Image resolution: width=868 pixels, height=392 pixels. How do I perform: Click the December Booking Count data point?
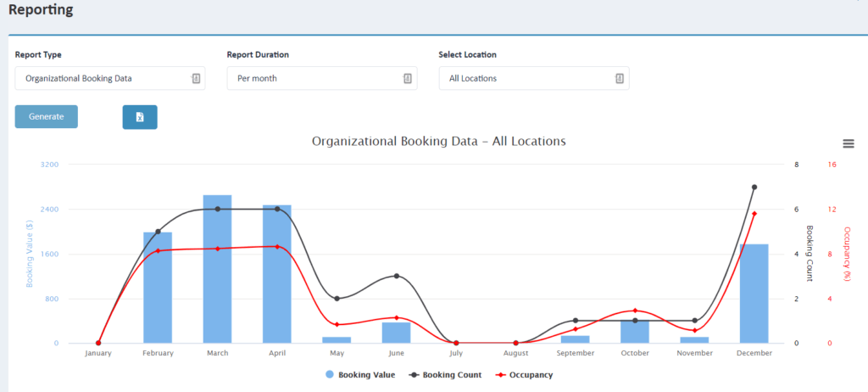(754, 188)
